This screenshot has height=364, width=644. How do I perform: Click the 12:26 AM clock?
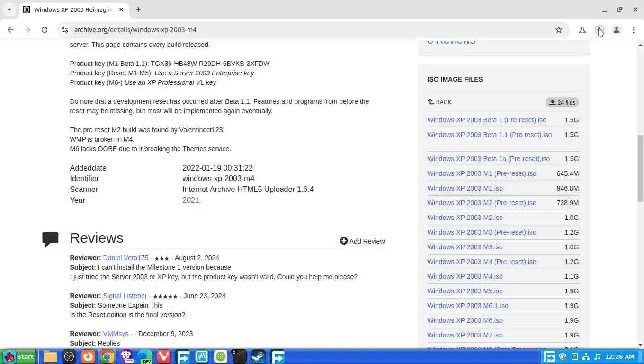click(x=619, y=356)
